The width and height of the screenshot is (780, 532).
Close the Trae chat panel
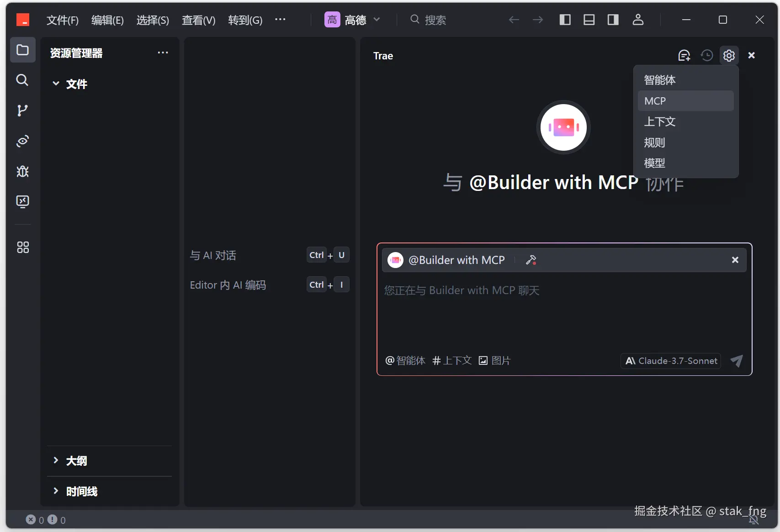tap(751, 55)
